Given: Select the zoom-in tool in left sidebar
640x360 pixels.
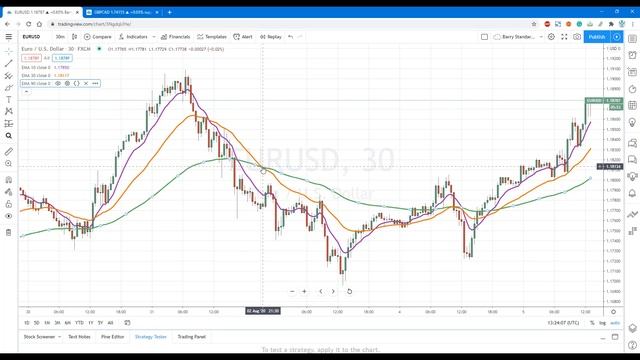Looking at the screenshot, I should pyautogui.click(x=9, y=164).
